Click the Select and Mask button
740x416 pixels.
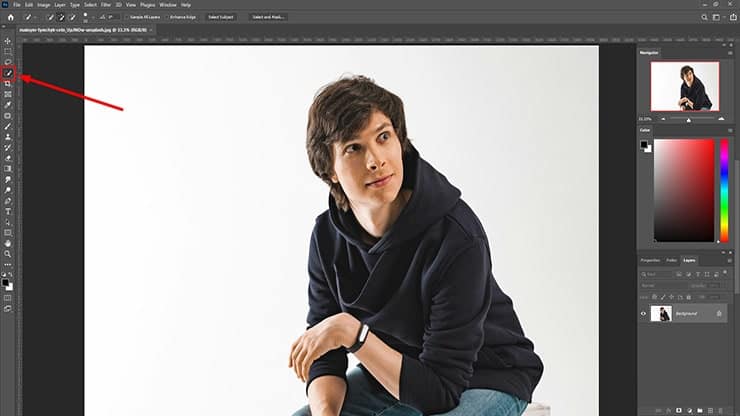(x=267, y=17)
